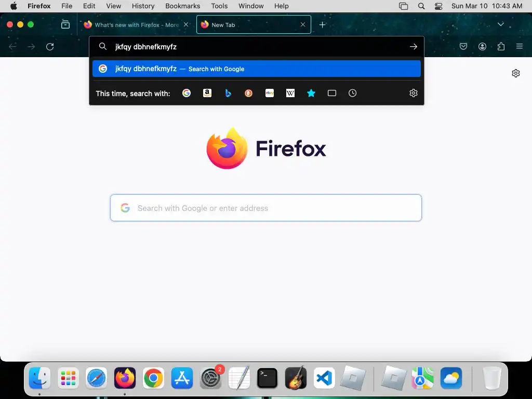Image resolution: width=532 pixels, height=399 pixels.
Task: Open the Trash in the Dock
Action: pos(492,378)
